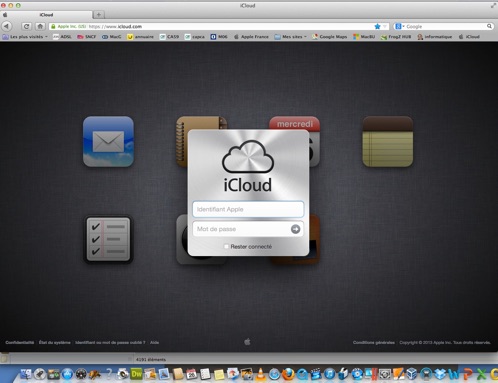
Task: Open the FrogZ HUB bookmark
Action: tap(396, 37)
